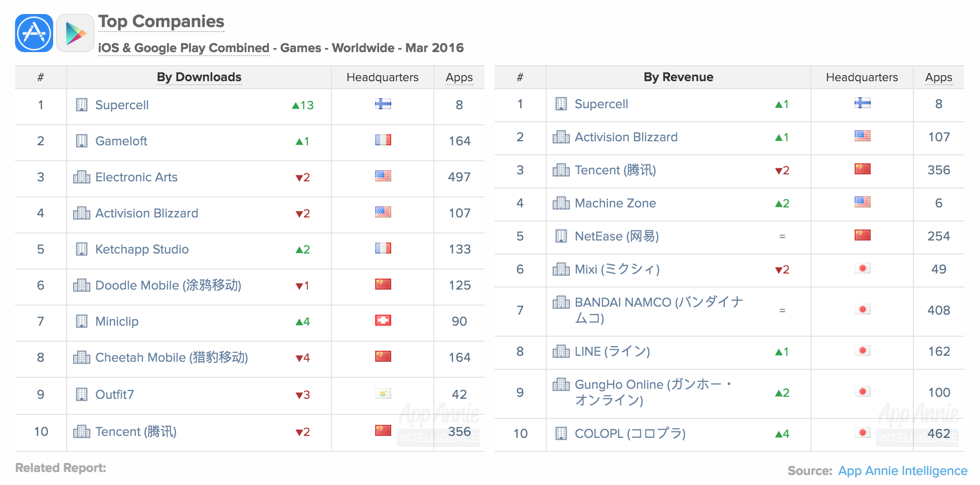
Task: Sort by the By Revenue column header
Action: tap(678, 77)
